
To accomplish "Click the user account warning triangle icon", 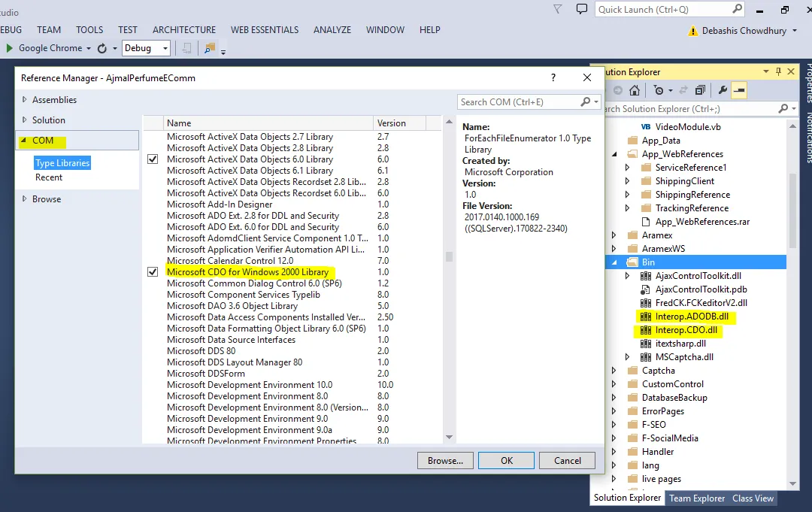I will 693,31.
